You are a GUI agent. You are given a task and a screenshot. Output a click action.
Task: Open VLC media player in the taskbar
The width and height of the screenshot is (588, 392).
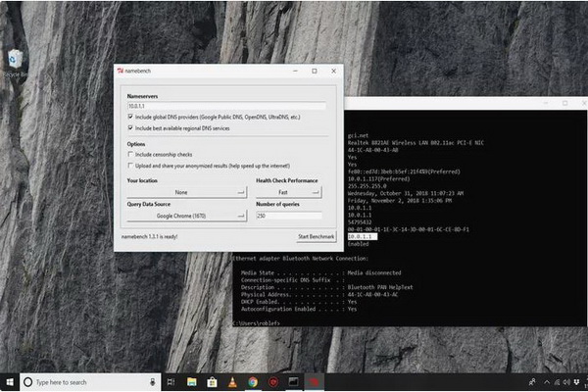232,381
